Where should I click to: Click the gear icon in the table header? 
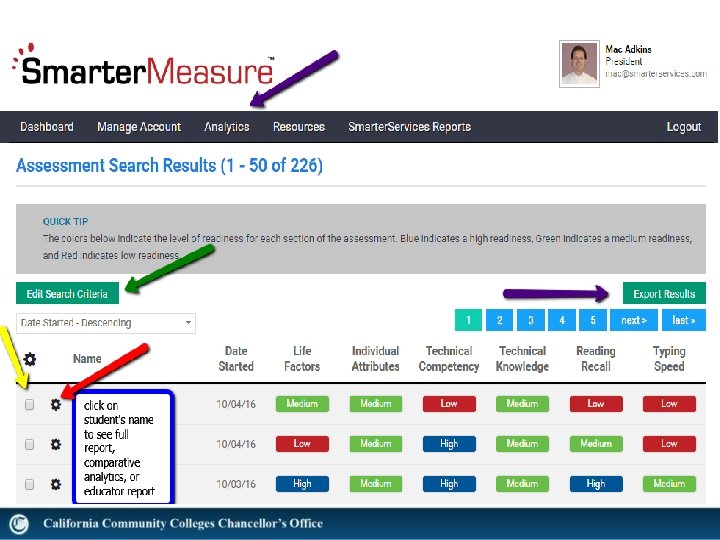(x=30, y=359)
